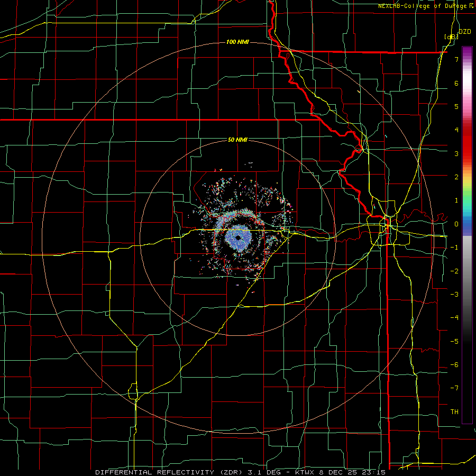This screenshot has width=476, height=476.
Task: Click the 50 NMI range ring label
Action: point(237,140)
